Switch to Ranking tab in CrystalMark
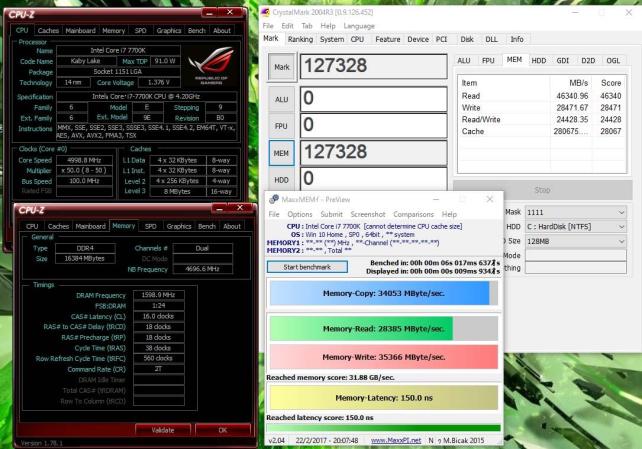 (x=300, y=39)
